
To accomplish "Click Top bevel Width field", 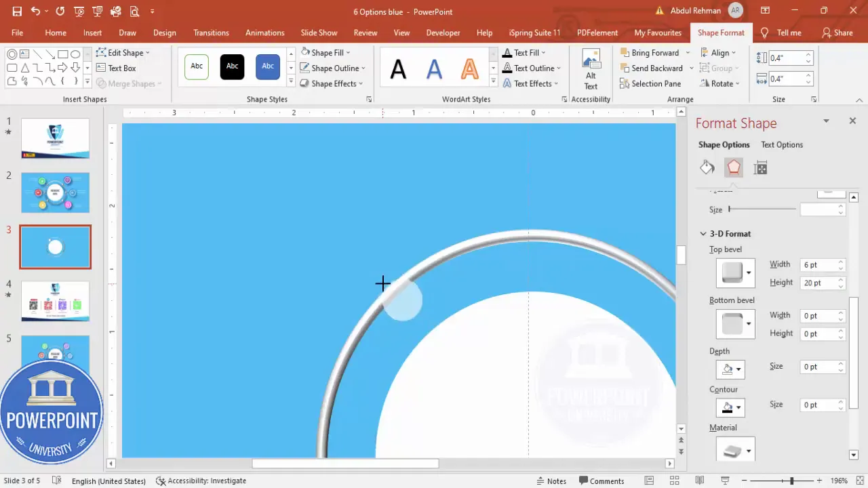I will [x=818, y=265].
